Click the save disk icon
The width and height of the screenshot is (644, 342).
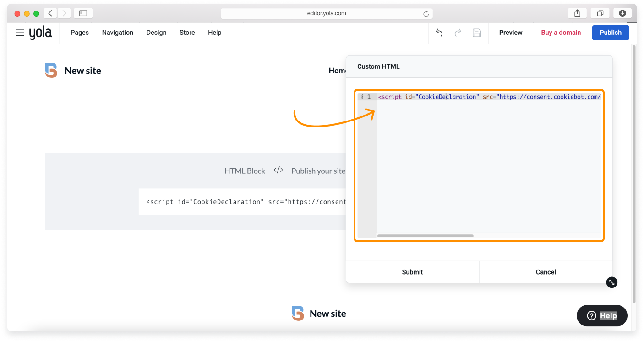[476, 33]
